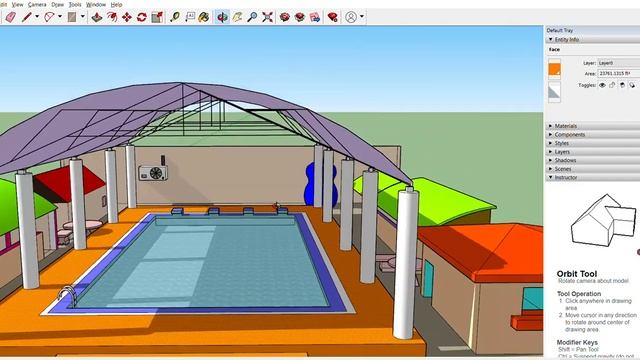The image size is (640, 360).
Task: Open the Tools menu
Action: [75, 4]
